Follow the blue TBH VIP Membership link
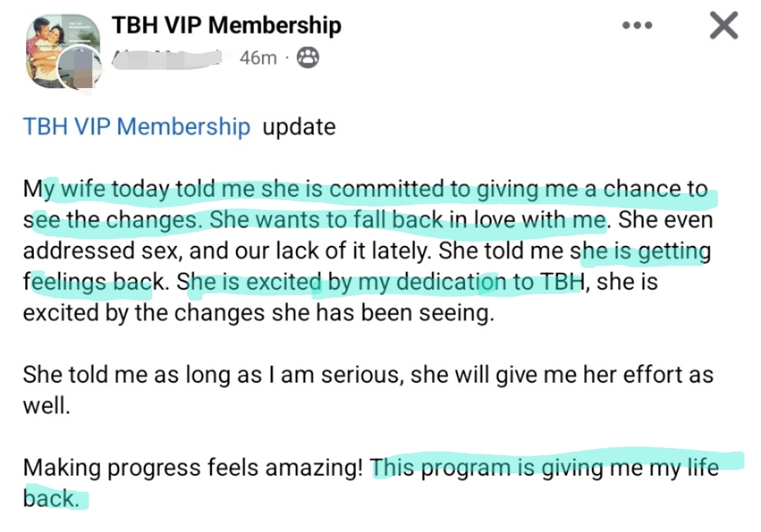 pyautogui.click(x=137, y=127)
